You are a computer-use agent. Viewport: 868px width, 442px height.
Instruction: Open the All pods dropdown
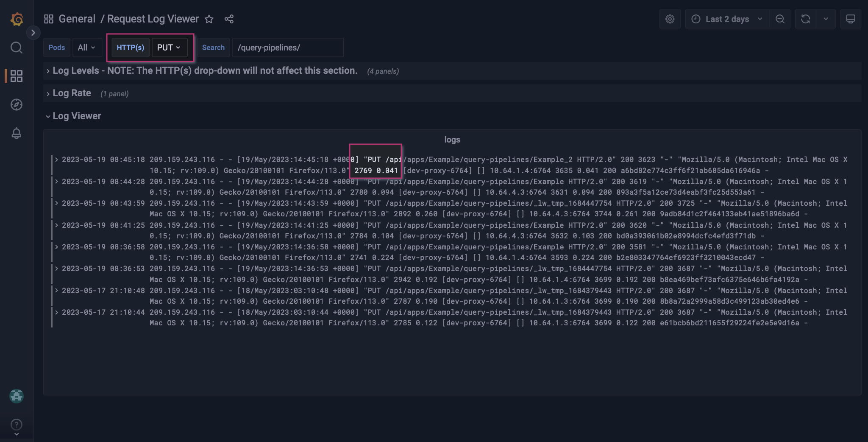pos(87,48)
